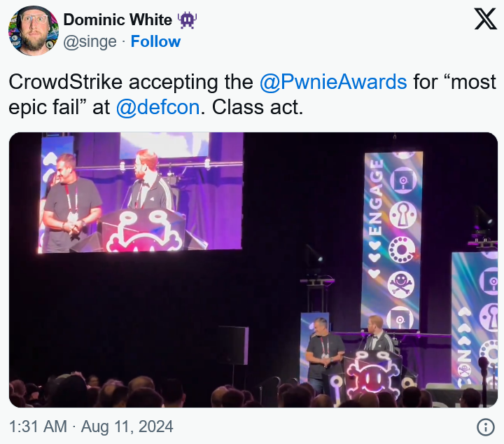The height and width of the screenshot is (444, 504).
Task: Click Dominic White's profile avatar
Action: tap(34, 31)
